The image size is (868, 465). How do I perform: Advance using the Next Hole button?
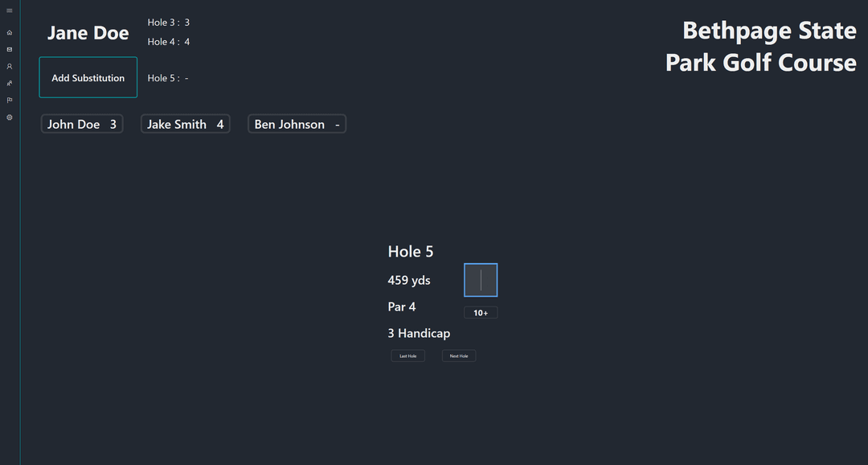pos(459,356)
